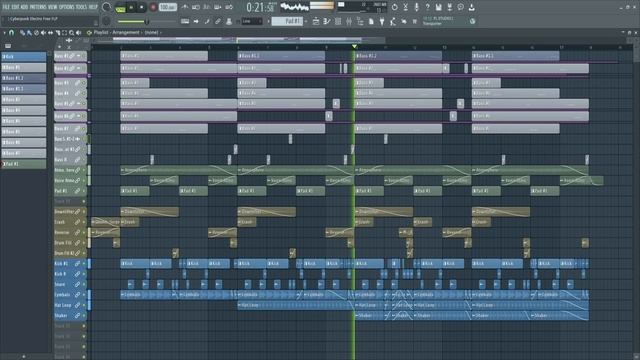Click the scissors audio editor icon
Image resolution: width=640 pixels, height=360 pixels.
405,7
